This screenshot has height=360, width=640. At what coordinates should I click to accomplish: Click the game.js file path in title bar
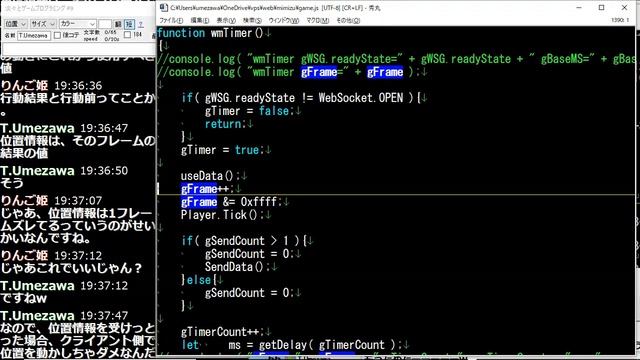pos(244,8)
